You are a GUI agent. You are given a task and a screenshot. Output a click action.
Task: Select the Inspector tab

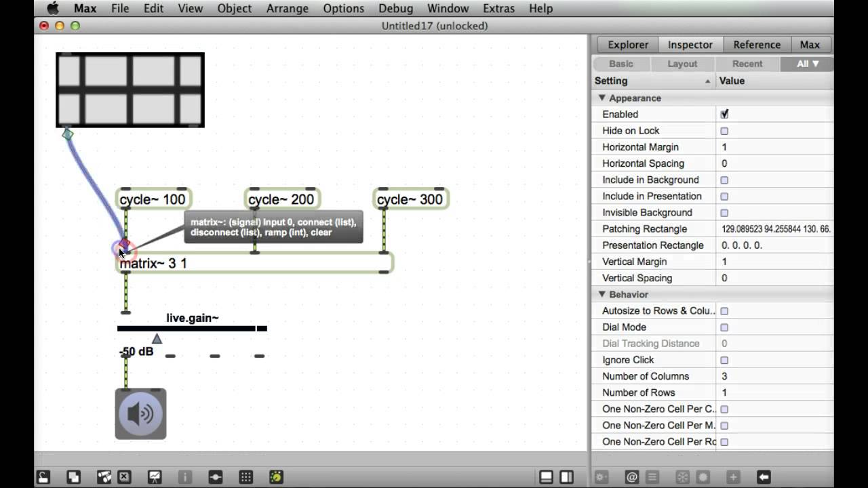click(690, 45)
